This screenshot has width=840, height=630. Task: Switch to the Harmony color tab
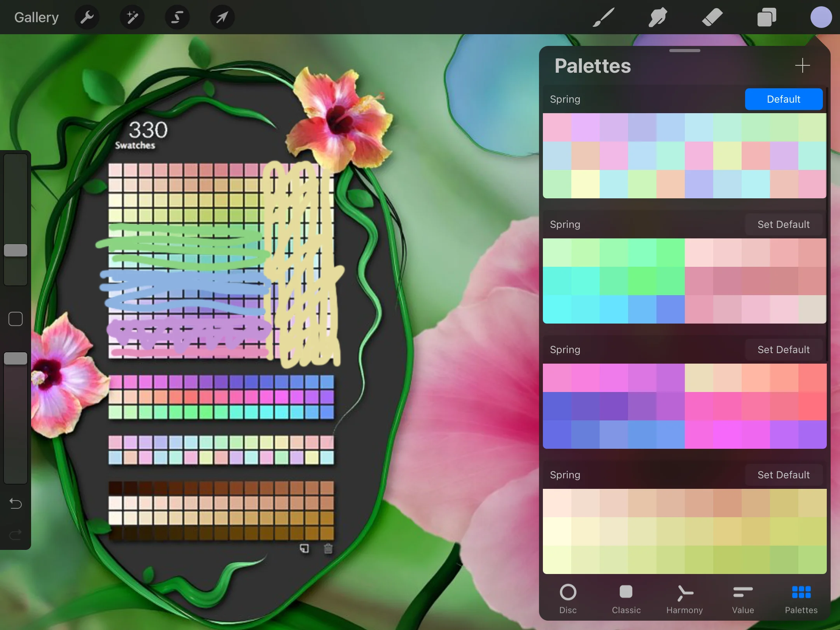[684, 599]
